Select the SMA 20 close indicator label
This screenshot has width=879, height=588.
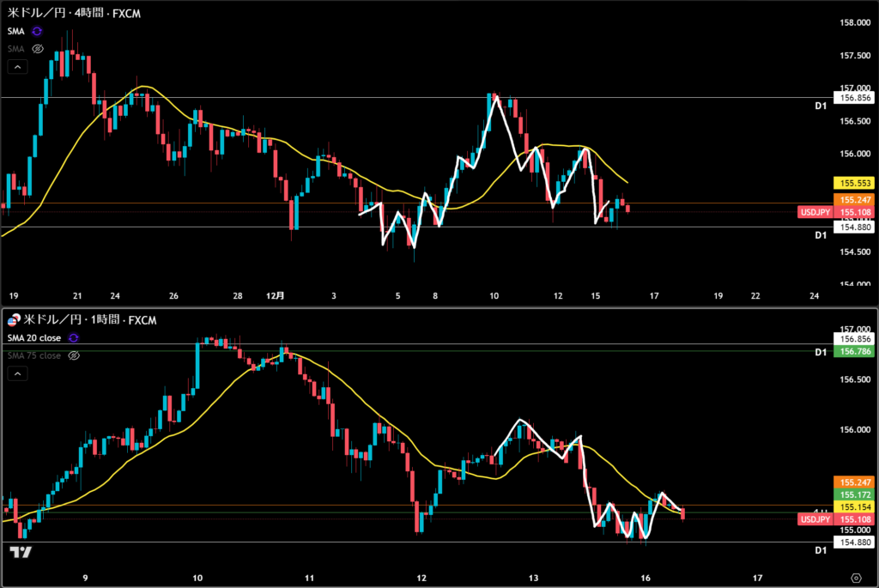tap(33, 338)
